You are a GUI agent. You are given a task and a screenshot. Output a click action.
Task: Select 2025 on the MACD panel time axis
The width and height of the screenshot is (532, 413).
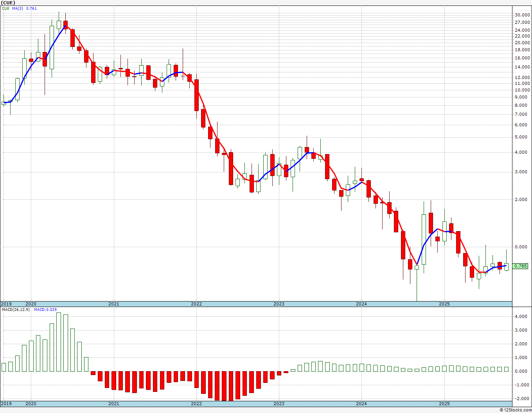[x=444, y=404]
